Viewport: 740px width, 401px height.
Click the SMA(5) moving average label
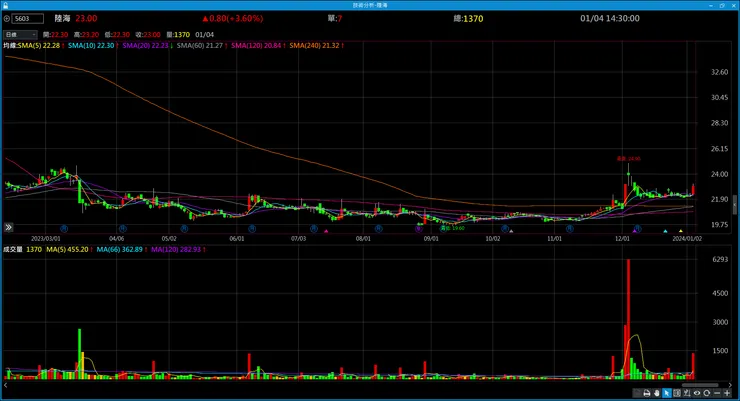[x=39, y=46]
